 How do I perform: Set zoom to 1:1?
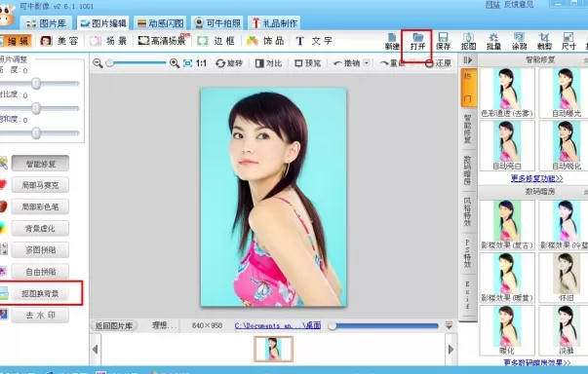click(201, 63)
